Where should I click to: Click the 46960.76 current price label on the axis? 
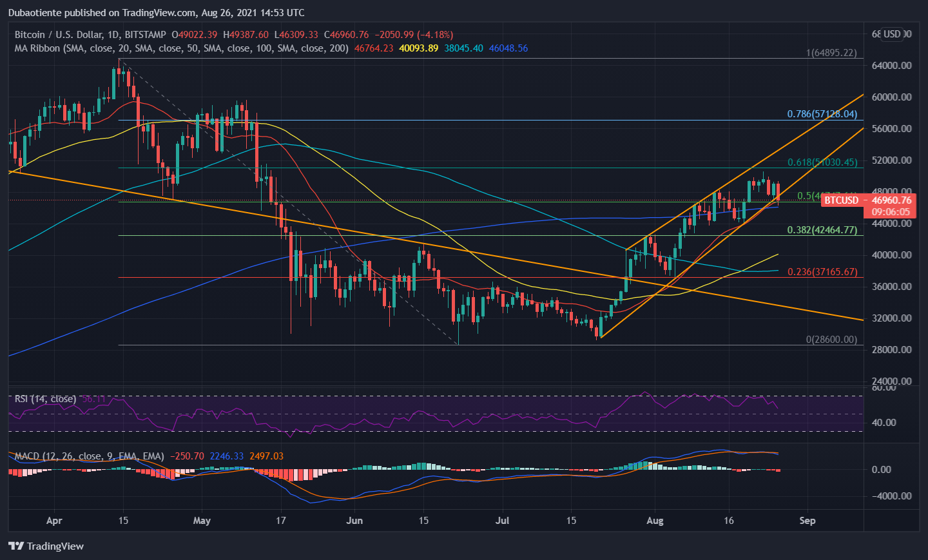pos(892,200)
